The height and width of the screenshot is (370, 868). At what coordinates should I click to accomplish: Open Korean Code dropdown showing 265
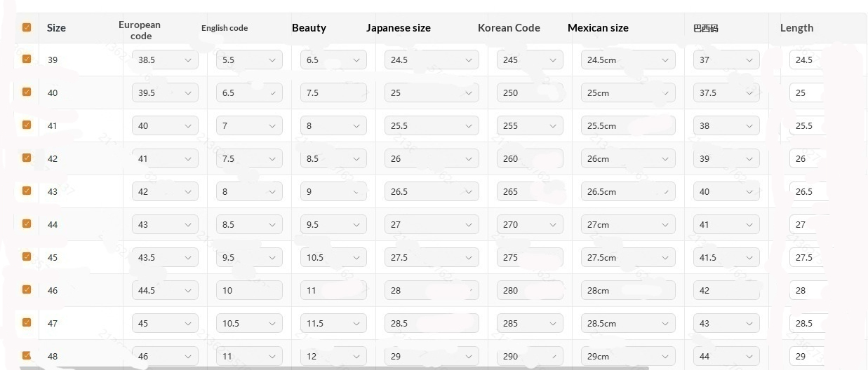530,192
